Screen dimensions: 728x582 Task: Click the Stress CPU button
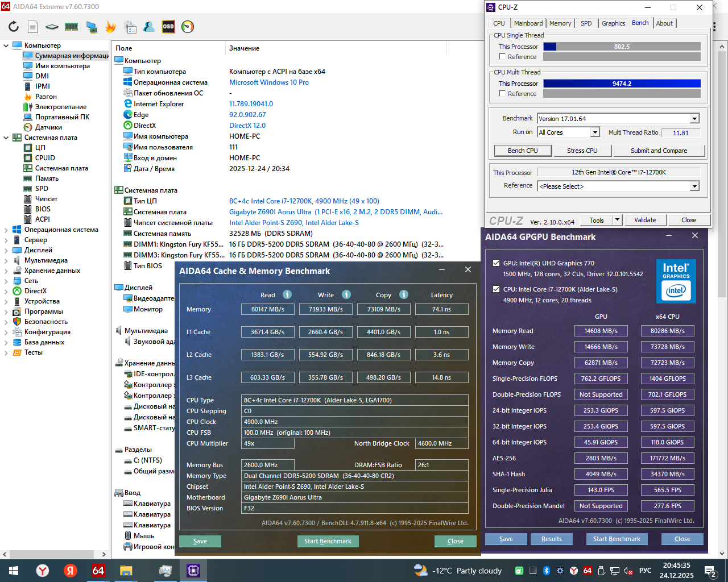[x=582, y=151]
